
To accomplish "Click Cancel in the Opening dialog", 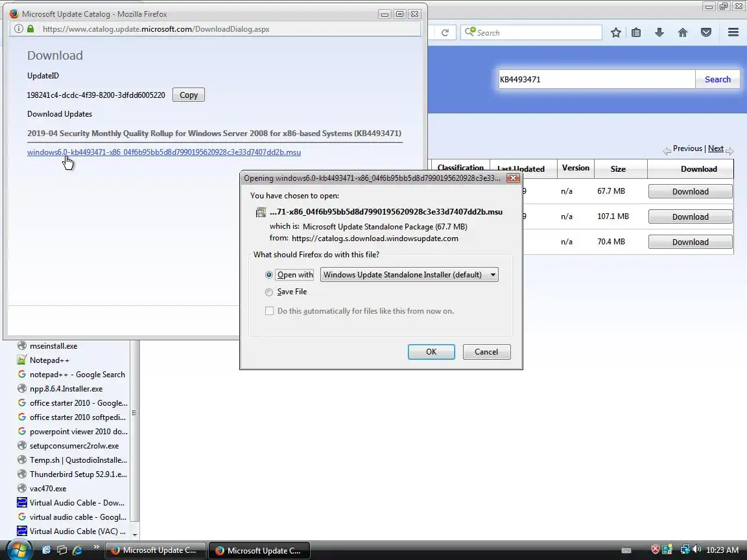I will [x=486, y=352].
